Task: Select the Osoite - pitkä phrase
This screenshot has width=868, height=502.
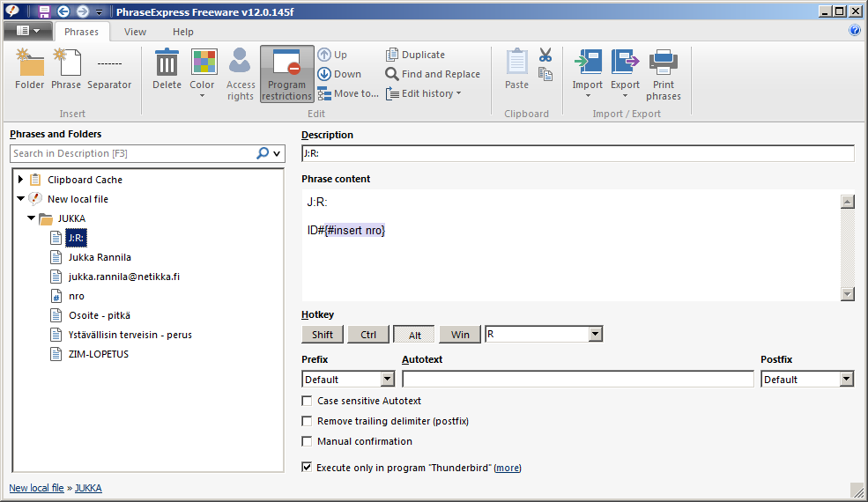Action: [100, 315]
